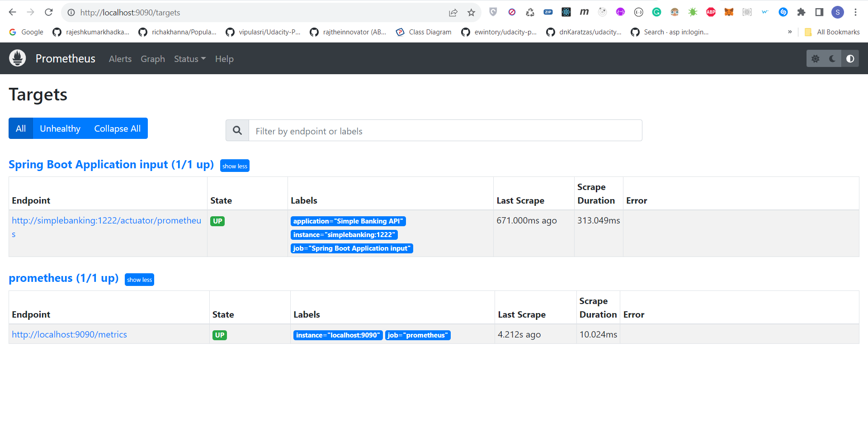Show only Unhealthy targets
This screenshot has width=868, height=447.
(60, 128)
